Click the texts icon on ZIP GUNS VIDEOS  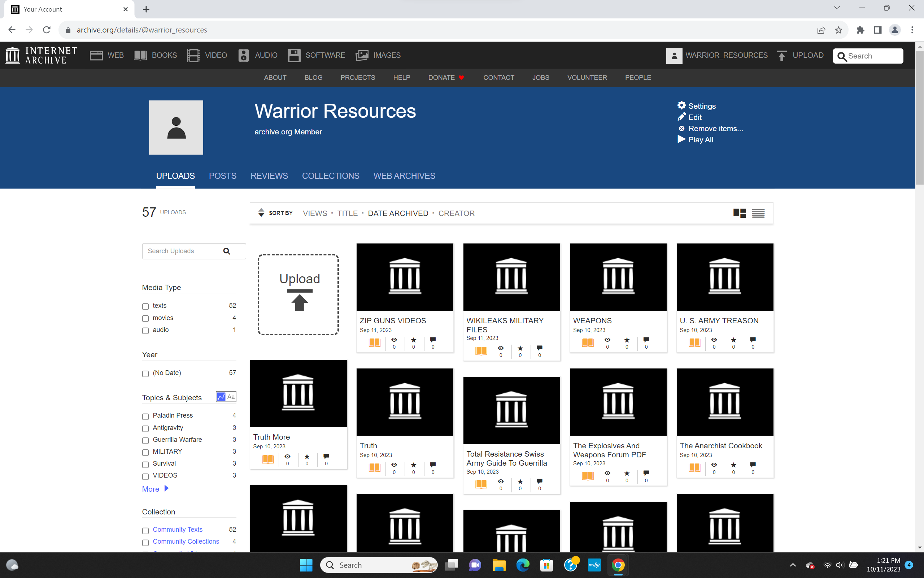click(x=375, y=342)
